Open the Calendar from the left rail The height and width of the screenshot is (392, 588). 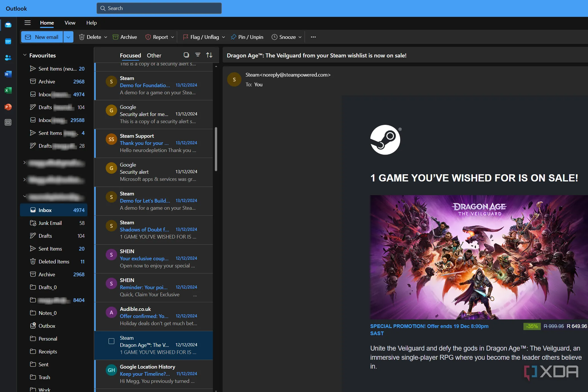[x=8, y=41]
